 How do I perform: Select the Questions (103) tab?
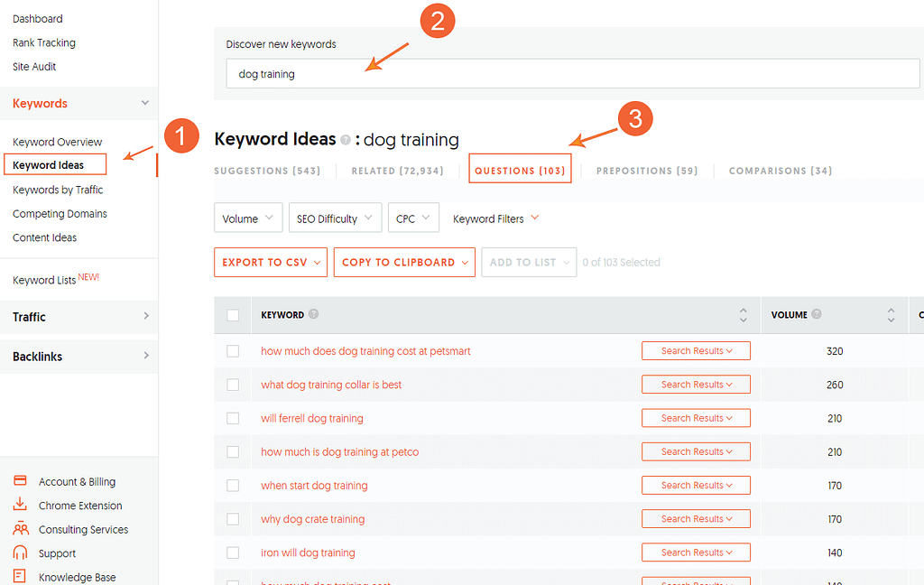click(520, 171)
